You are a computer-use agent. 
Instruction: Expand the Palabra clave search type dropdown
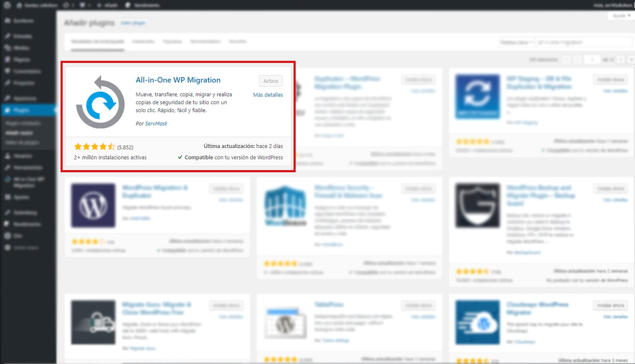point(516,42)
